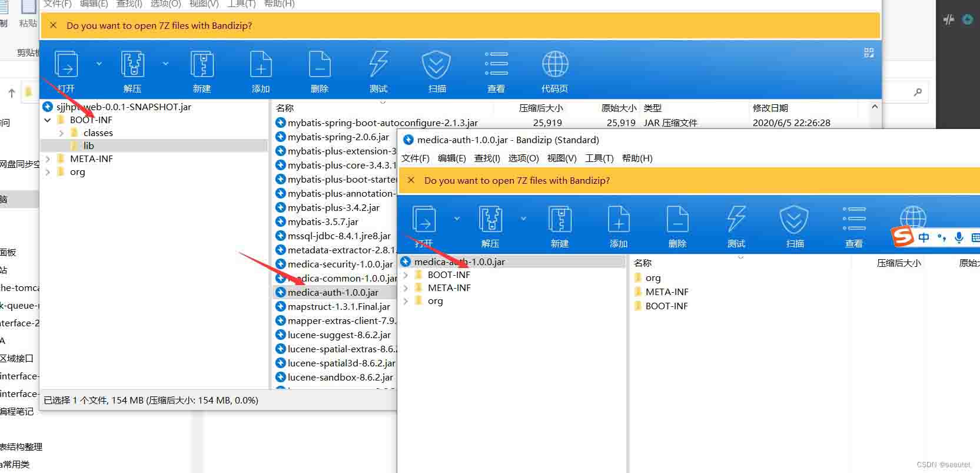Image resolution: width=980 pixels, height=473 pixels.
Task: Click the Sogou microphone icon
Action: point(959,237)
